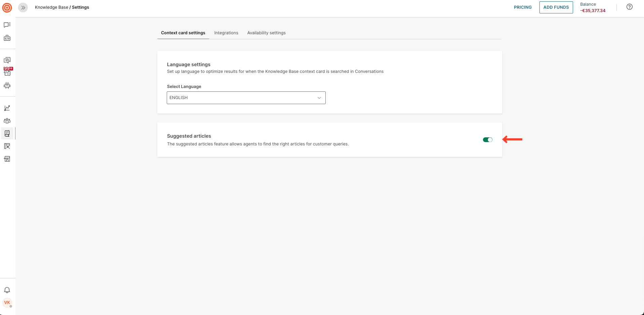Open the developer tools briefcase sidebar icon
The height and width of the screenshot is (315, 644).
tap(7, 38)
